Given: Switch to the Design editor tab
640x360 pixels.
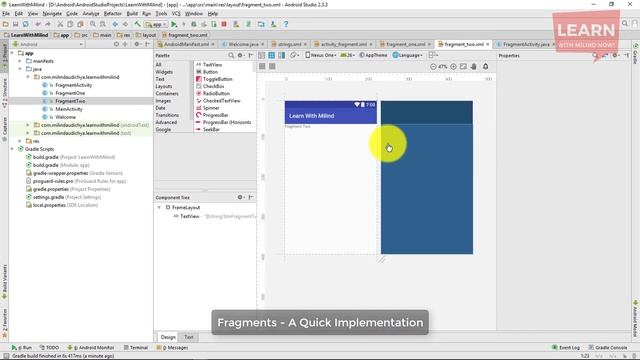Looking at the screenshot, I should pyautogui.click(x=168, y=337).
